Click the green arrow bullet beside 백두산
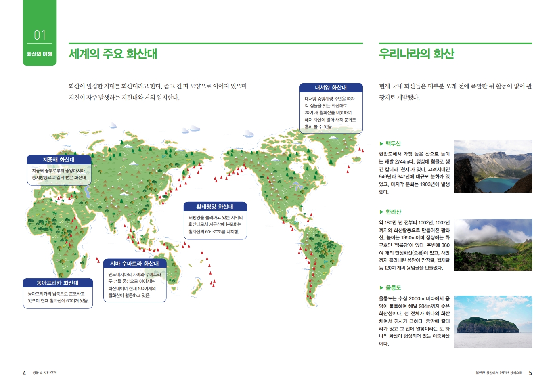555x392 pixels. point(381,144)
